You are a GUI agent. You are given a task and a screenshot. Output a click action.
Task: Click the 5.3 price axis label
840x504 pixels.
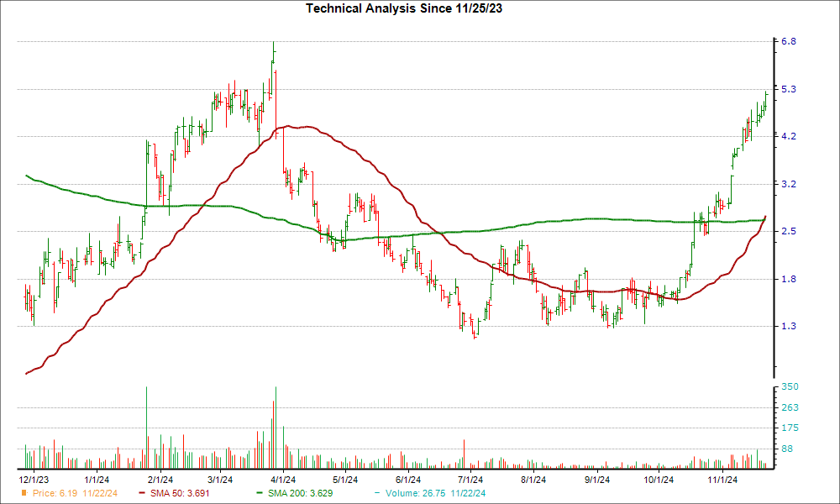coord(789,89)
